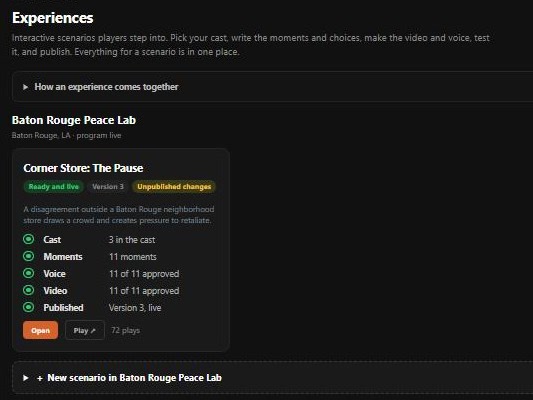The image size is (533, 400).
Task: Select the Video row label
Action: (x=55, y=291)
